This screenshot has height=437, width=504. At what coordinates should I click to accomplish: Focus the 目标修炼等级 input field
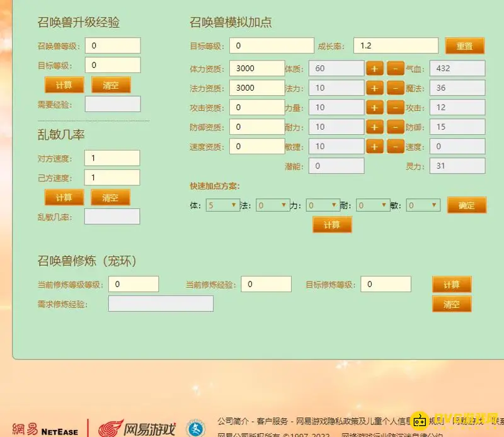click(x=386, y=285)
